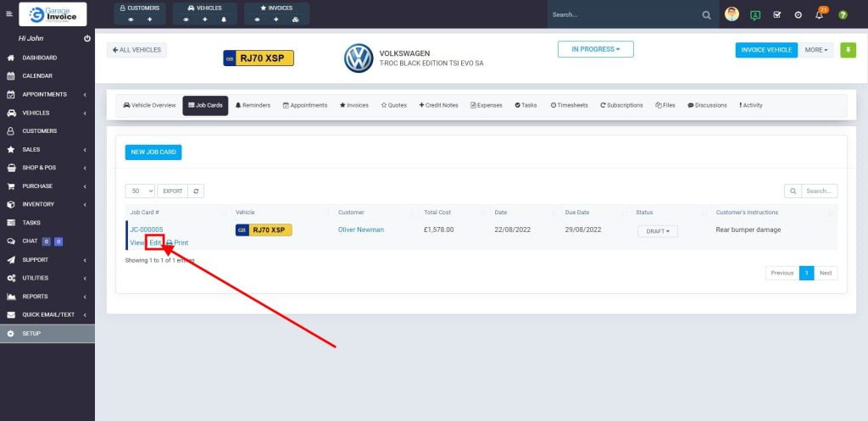Click the clock timer icon in header

[798, 15]
